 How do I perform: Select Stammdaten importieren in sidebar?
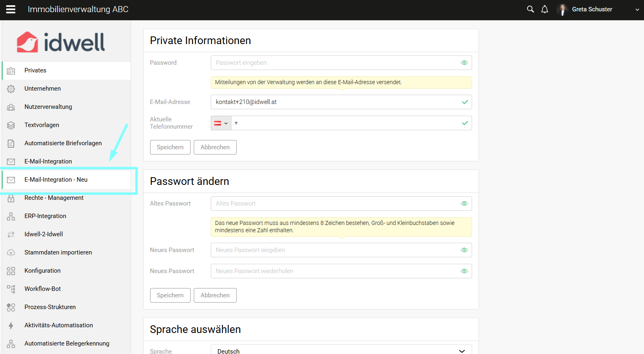coord(58,252)
